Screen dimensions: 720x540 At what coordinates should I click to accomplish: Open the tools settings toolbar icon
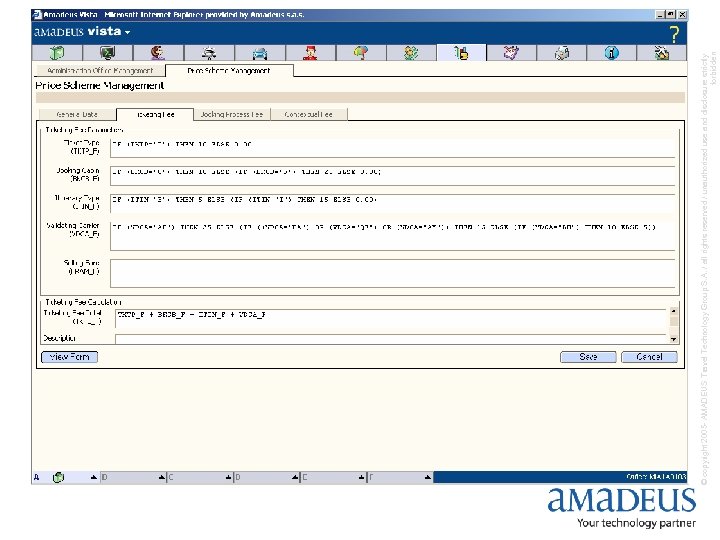click(662, 53)
